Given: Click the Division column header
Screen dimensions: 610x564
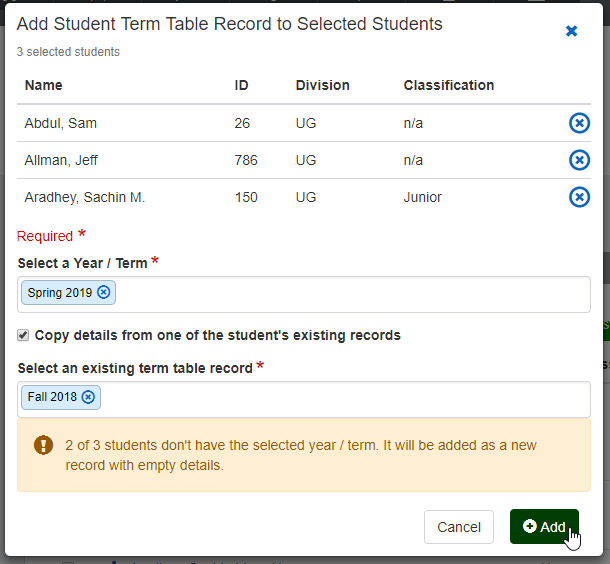Looking at the screenshot, I should tap(322, 85).
